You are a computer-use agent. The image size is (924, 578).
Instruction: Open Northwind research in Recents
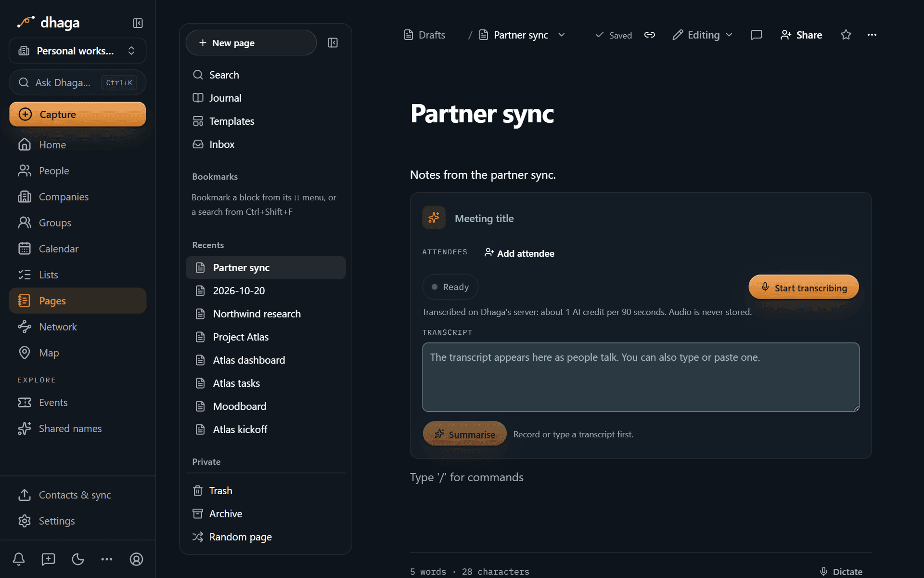tap(266, 314)
